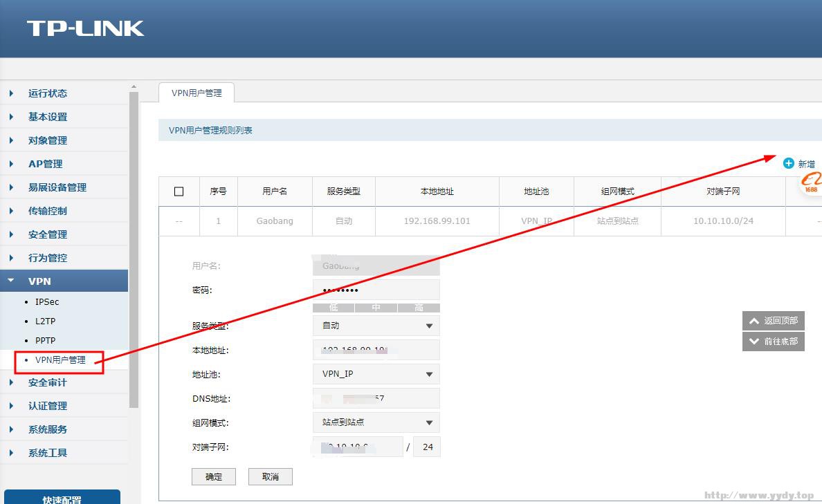Click the blue plus icon next to 新增
The image size is (822, 504).
coord(789,163)
